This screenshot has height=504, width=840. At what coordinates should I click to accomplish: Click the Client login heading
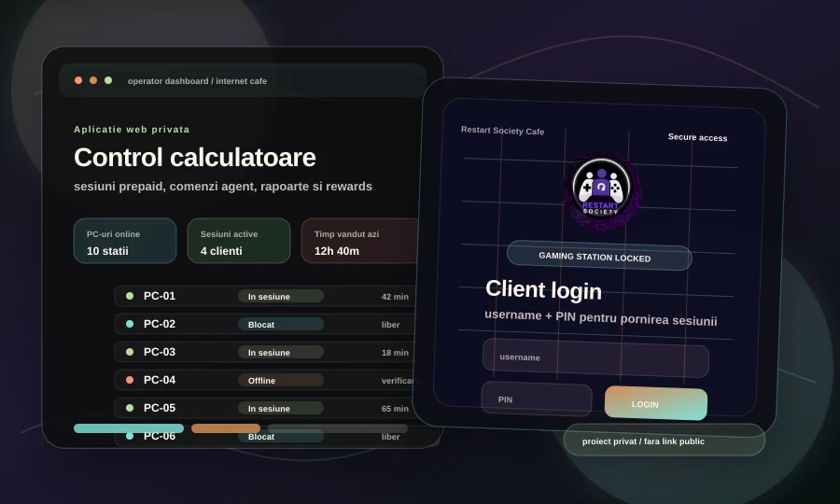543,289
